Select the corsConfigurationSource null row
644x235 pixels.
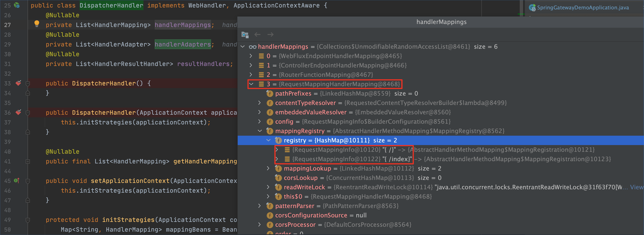click(x=440, y=215)
